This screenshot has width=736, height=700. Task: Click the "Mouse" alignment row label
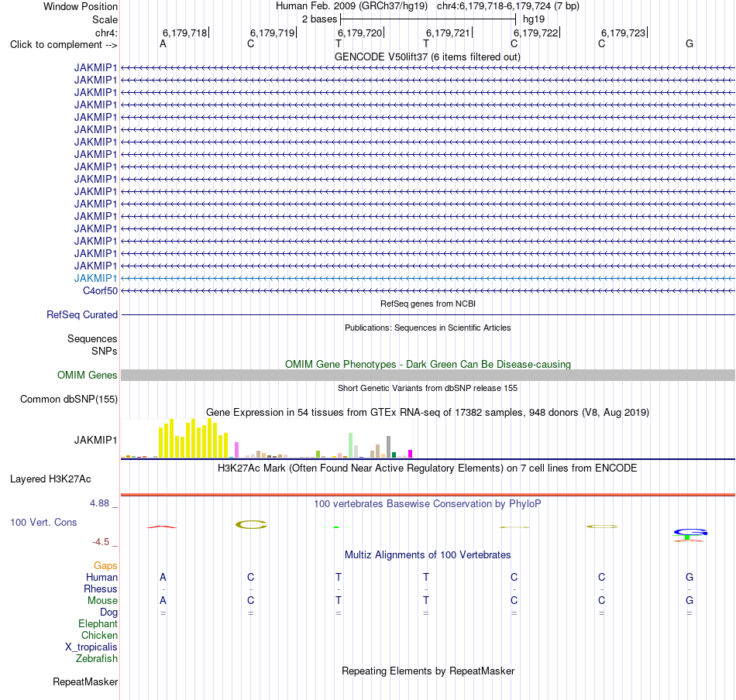pos(102,601)
